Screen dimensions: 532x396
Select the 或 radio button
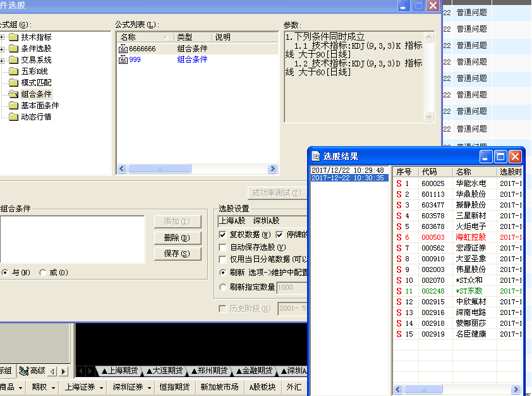[x=43, y=273]
